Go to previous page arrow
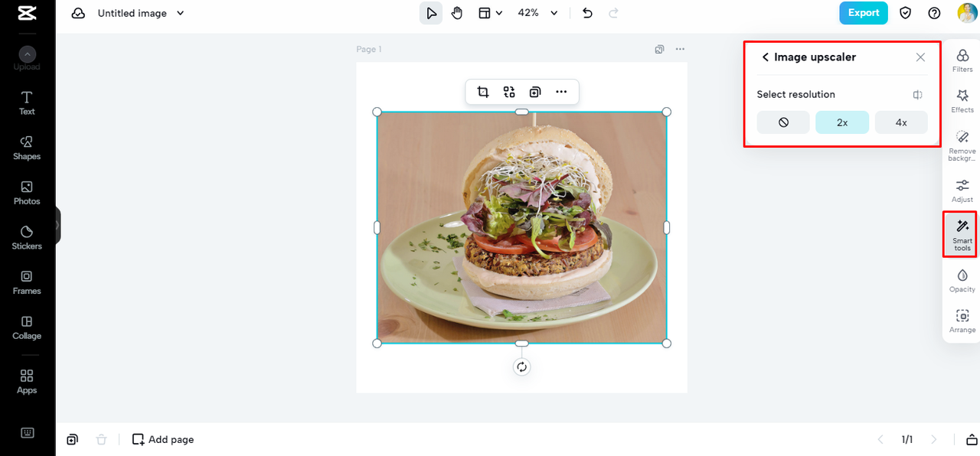Image resolution: width=980 pixels, height=456 pixels. click(880, 439)
